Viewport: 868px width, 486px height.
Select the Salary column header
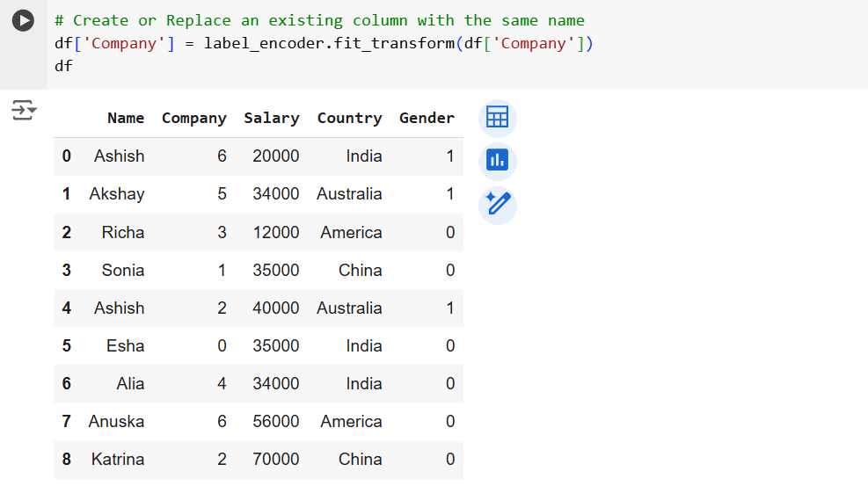coord(271,118)
